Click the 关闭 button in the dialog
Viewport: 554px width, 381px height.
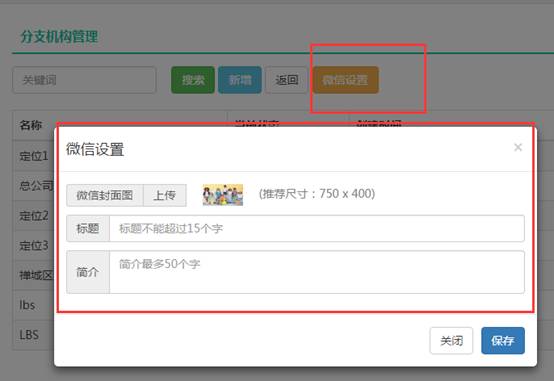[x=451, y=341]
